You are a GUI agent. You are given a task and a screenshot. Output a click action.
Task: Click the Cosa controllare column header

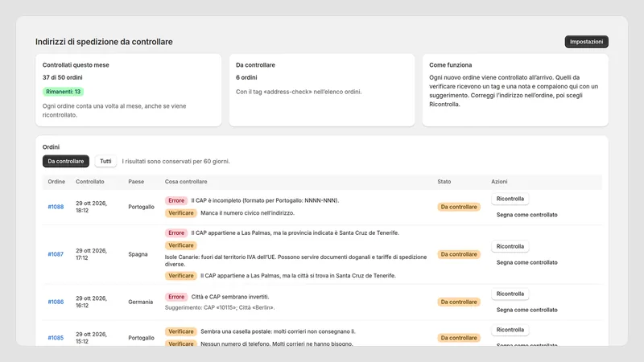pyautogui.click(x=186, y=182)
